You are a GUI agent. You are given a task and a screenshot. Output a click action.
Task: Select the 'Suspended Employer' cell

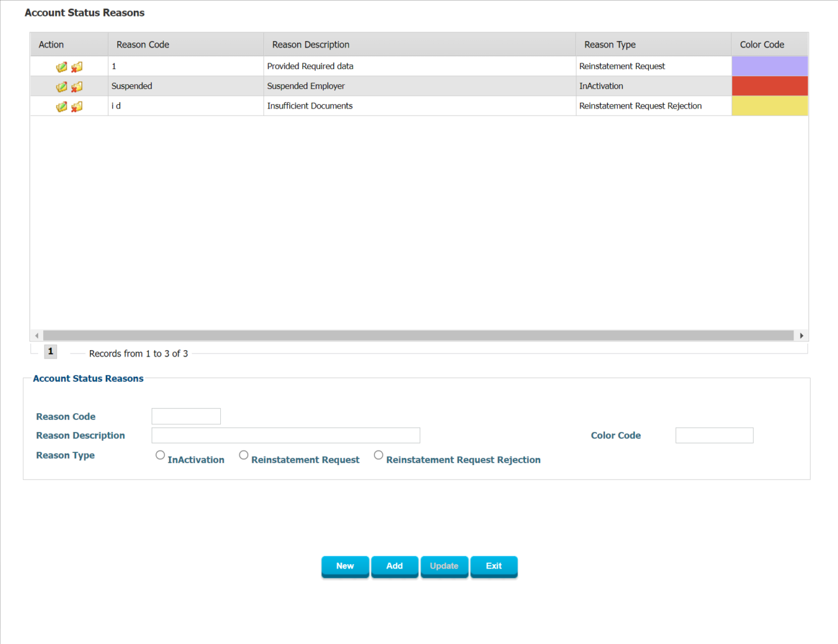[x=420, y=86]
